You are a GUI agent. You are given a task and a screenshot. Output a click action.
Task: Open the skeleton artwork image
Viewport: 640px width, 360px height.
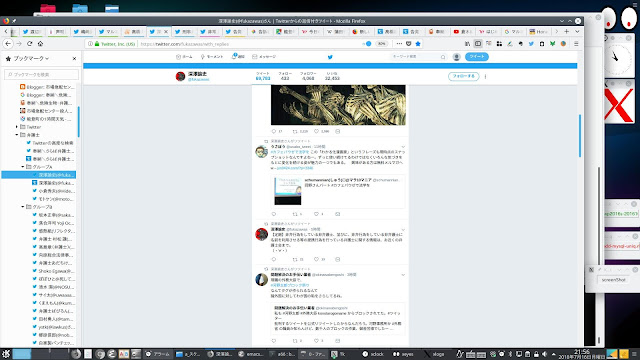(x=338, y=105)
